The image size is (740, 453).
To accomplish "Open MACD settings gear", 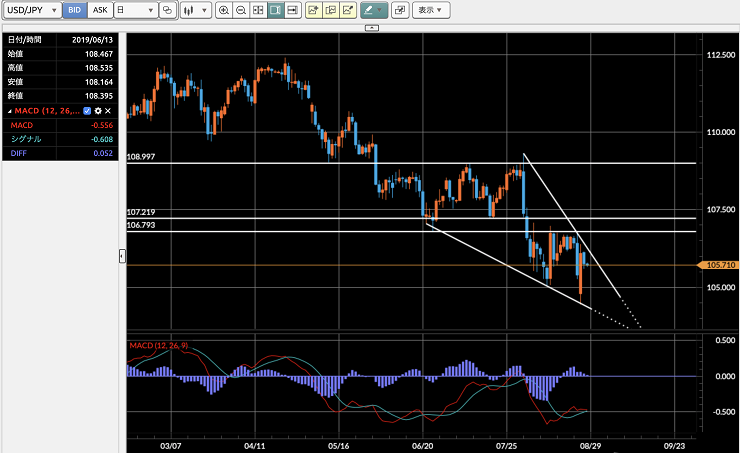I will click(98, 111).
